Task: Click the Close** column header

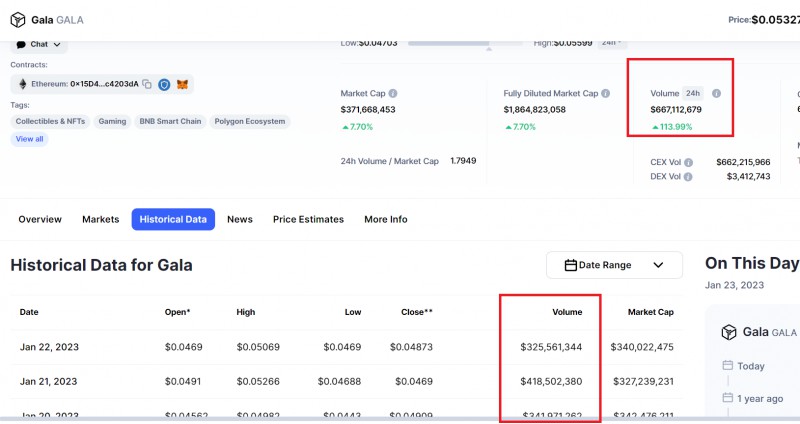Action: (416, 312)
